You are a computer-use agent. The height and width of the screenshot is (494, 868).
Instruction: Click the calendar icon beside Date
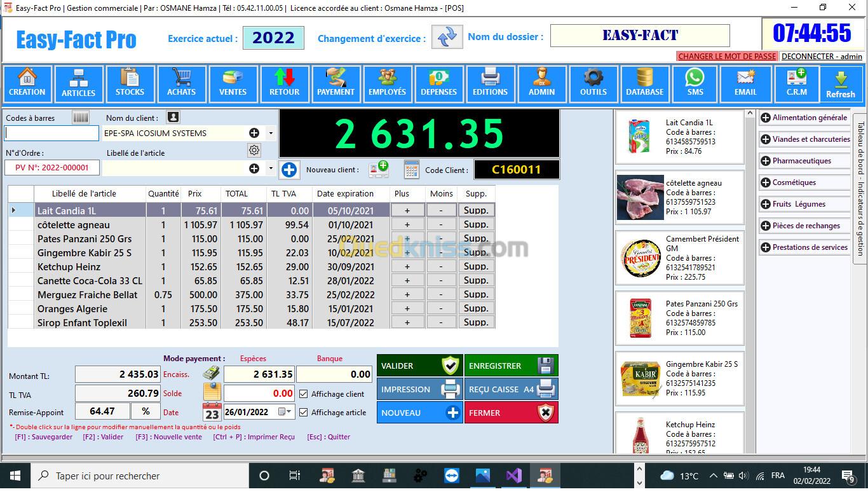click(x=212, y=412)
